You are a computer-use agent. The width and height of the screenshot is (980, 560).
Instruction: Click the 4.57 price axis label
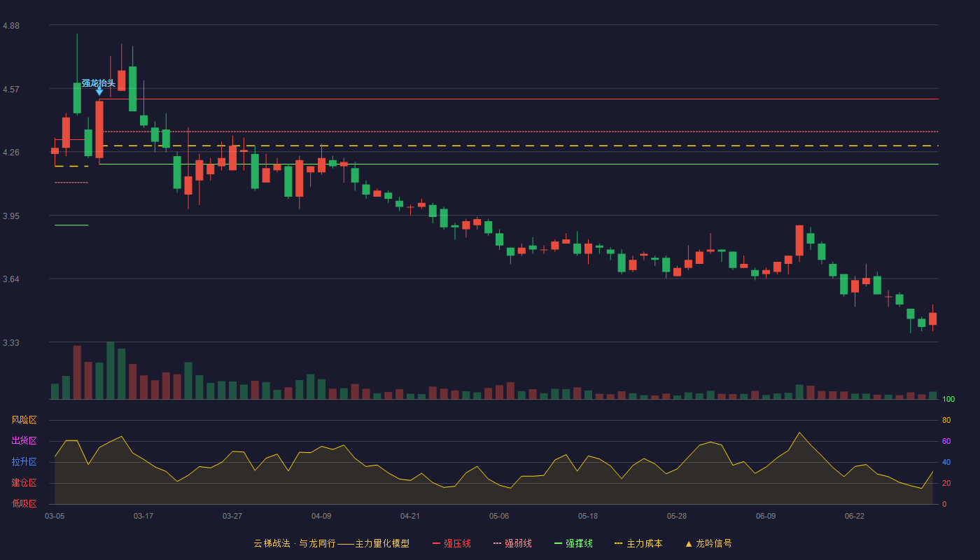tap(11, 90)
